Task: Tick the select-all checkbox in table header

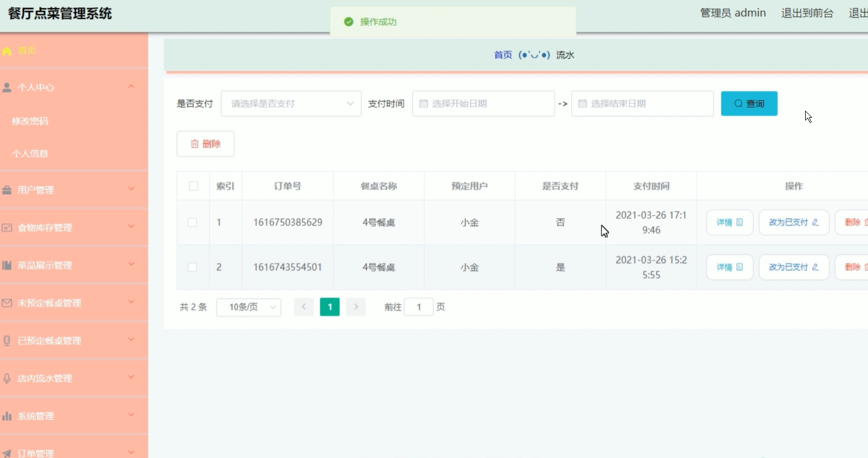Action: pos(194,186)
